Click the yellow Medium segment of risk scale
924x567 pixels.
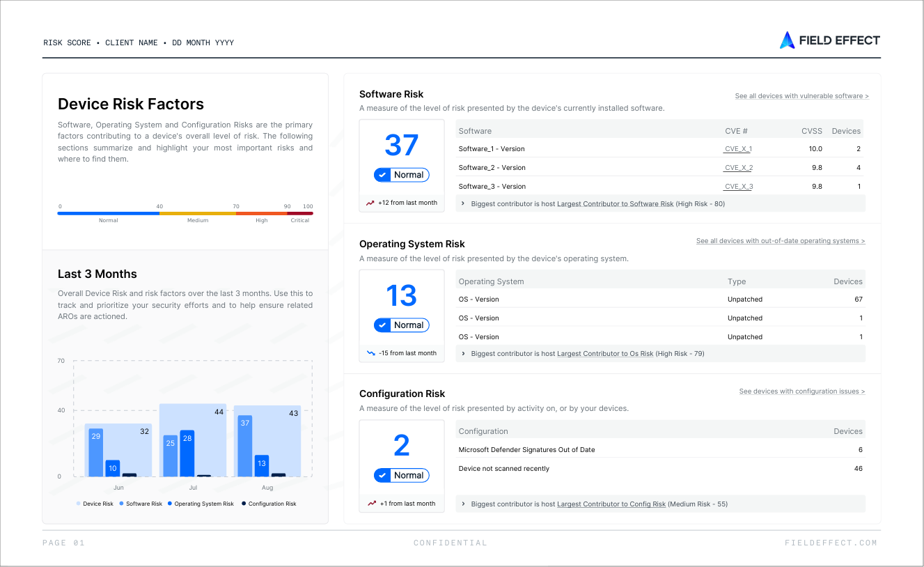(x=198, y=213)
